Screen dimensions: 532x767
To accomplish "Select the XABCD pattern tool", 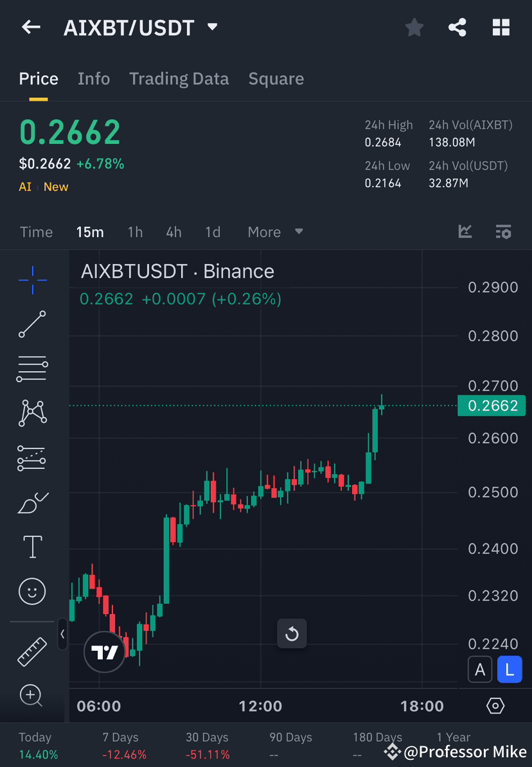I will tap(32, 413).
